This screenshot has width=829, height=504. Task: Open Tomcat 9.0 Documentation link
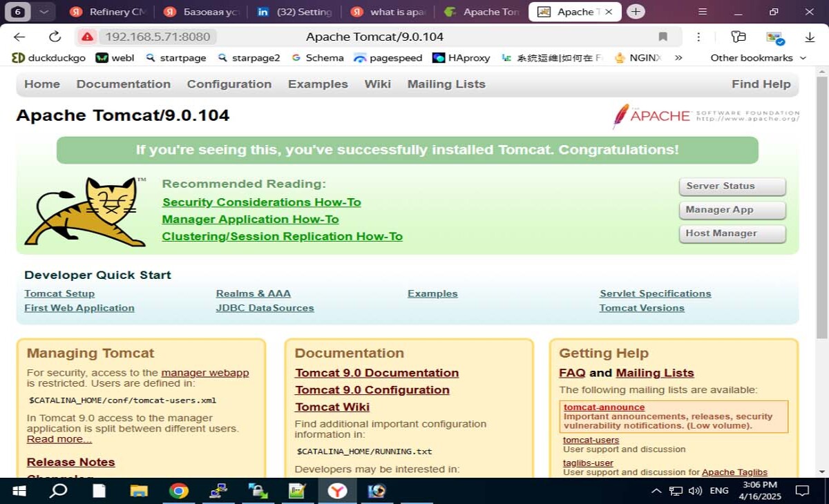377,373
